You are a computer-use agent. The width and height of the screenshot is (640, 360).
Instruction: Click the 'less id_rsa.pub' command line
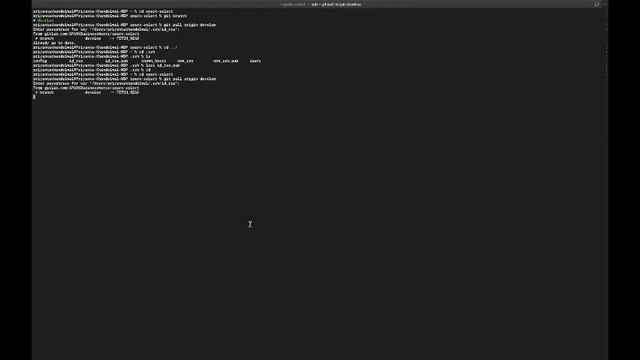[107, 65]
